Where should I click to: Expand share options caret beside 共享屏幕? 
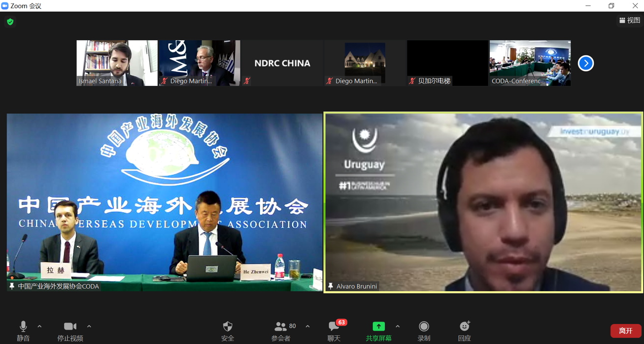(x=397, y=327)
